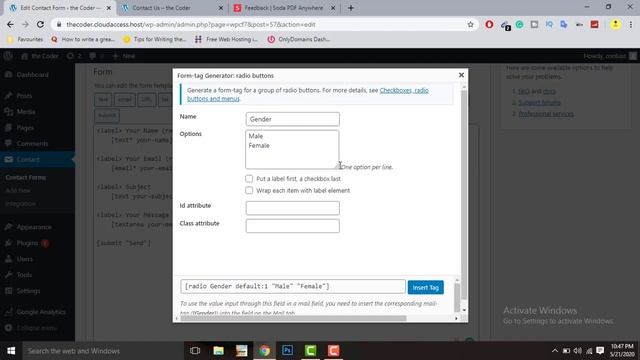Screen dimensions: 640x360
Task: Open Google Analytics in WordPress sidebar
Action: click(x=41, y=312)
